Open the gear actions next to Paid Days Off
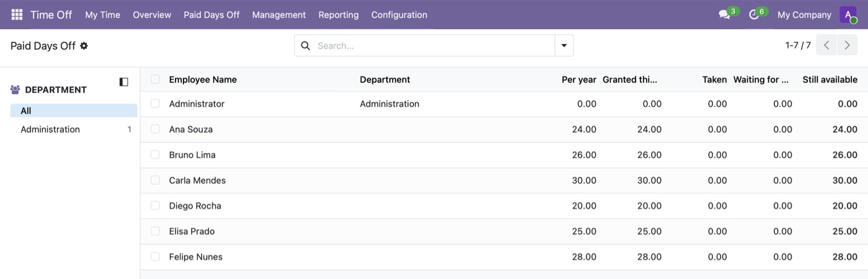 click(x=84, y=45)
